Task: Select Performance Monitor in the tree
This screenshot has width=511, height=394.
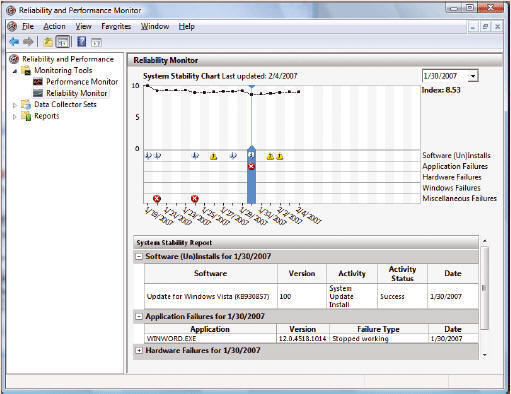Action: [82, 82]
